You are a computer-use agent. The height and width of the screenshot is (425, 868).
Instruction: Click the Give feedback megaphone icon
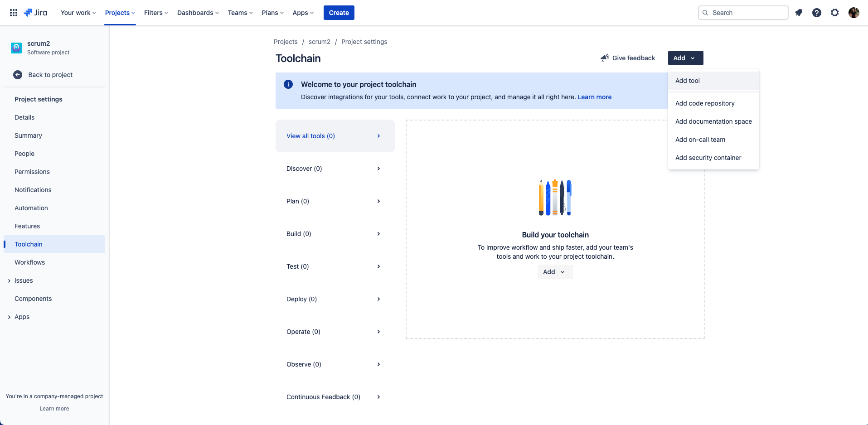tap(605, 58)
